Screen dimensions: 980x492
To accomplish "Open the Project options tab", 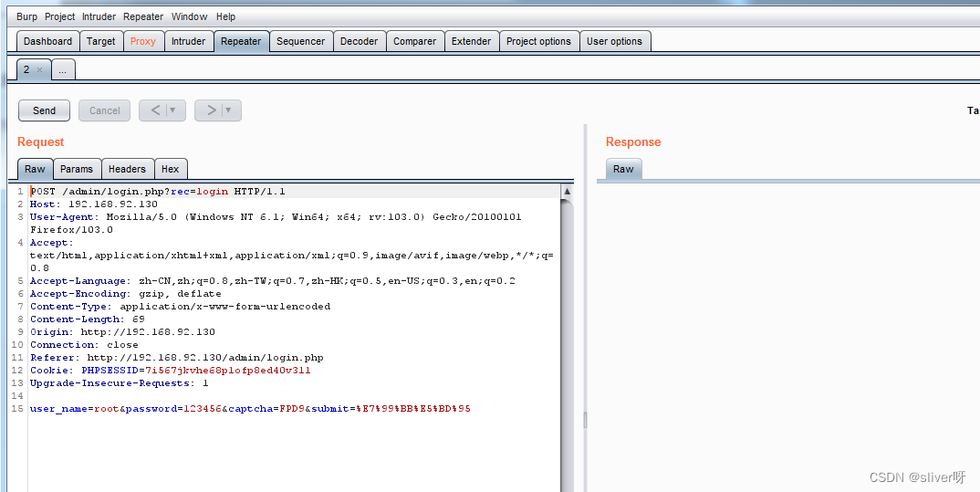I will (538, 41).
